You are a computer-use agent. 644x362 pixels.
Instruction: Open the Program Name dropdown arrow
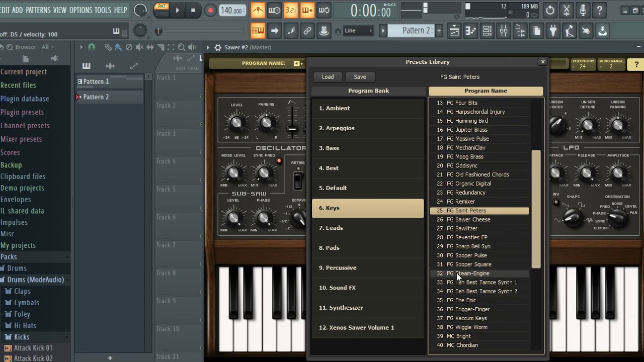[x=297, y=63]
